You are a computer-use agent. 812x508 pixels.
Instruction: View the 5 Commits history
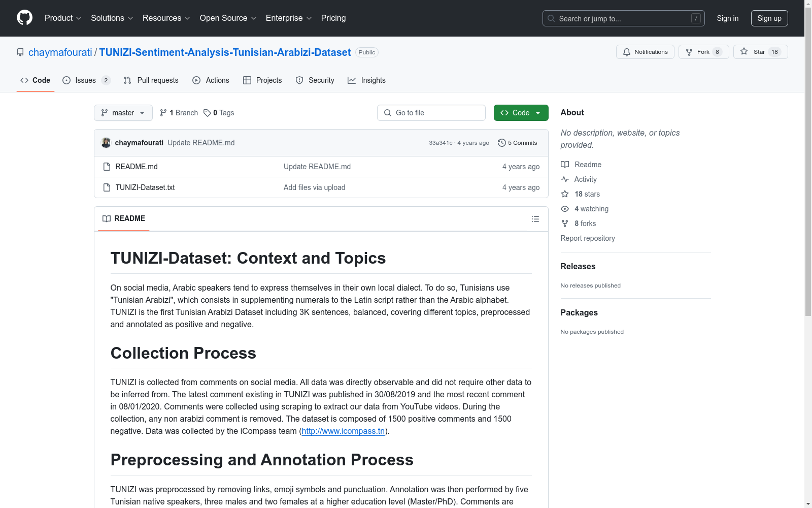tap(518, 143)
